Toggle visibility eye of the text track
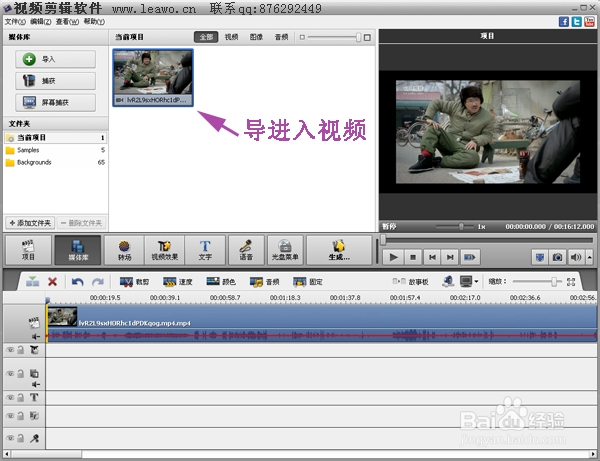600x461 pixels. coord(11,398)
